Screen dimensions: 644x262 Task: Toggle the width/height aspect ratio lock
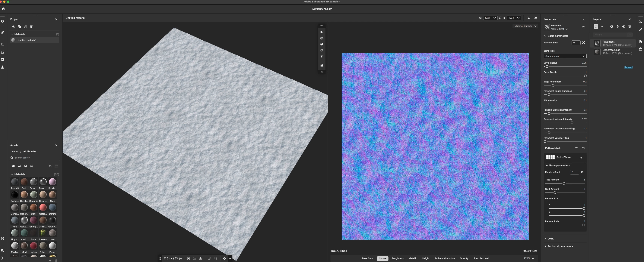click(500, 18)
